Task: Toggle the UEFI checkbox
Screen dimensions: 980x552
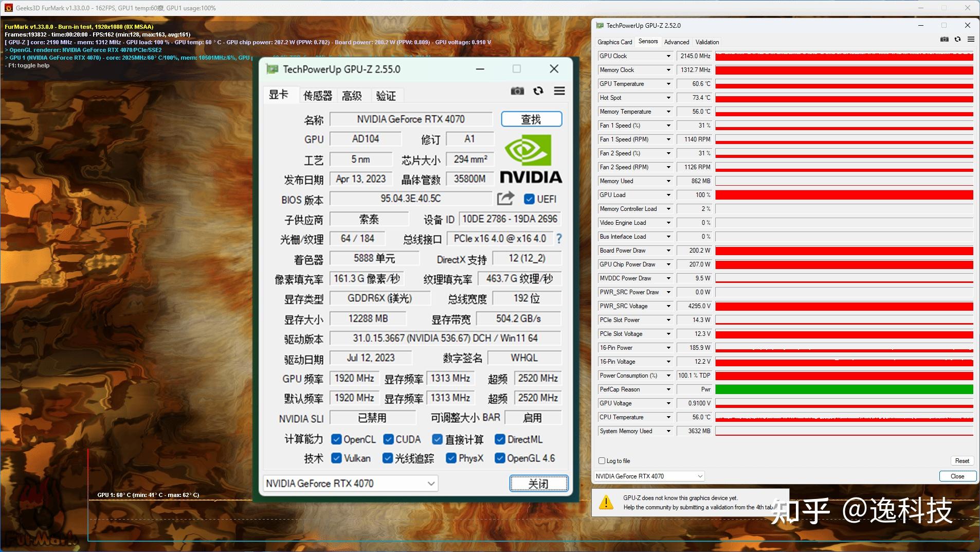Action: click(529, 199)
